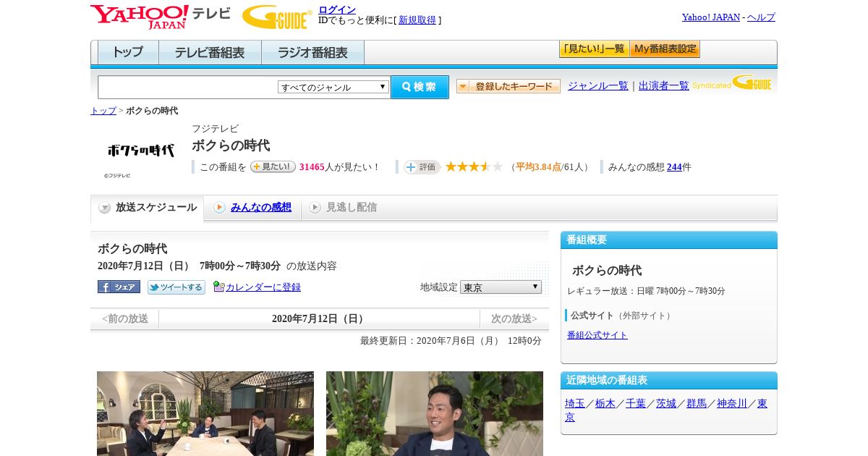
Task: Click the 検索 search button
Action: (x=420, y=87)
